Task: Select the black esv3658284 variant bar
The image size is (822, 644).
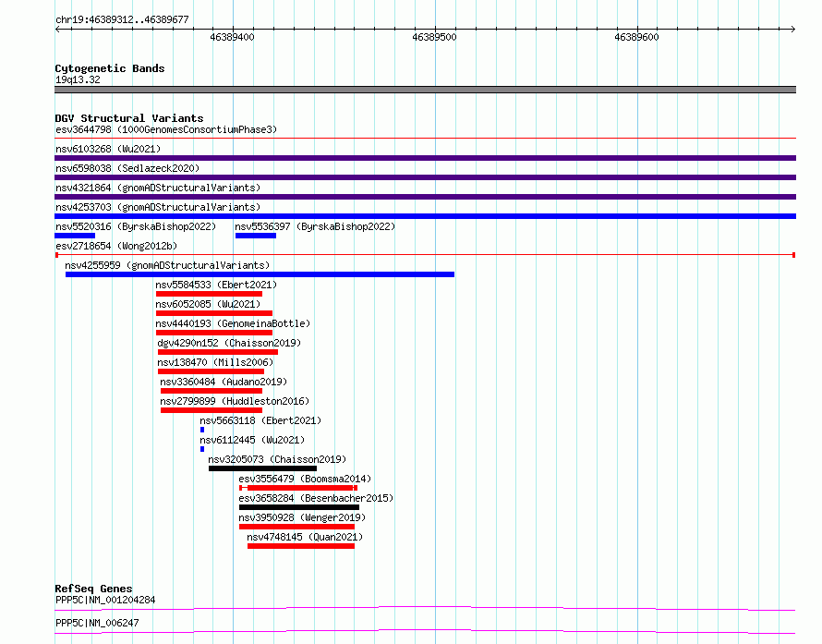Action: [x=299, y=507]
